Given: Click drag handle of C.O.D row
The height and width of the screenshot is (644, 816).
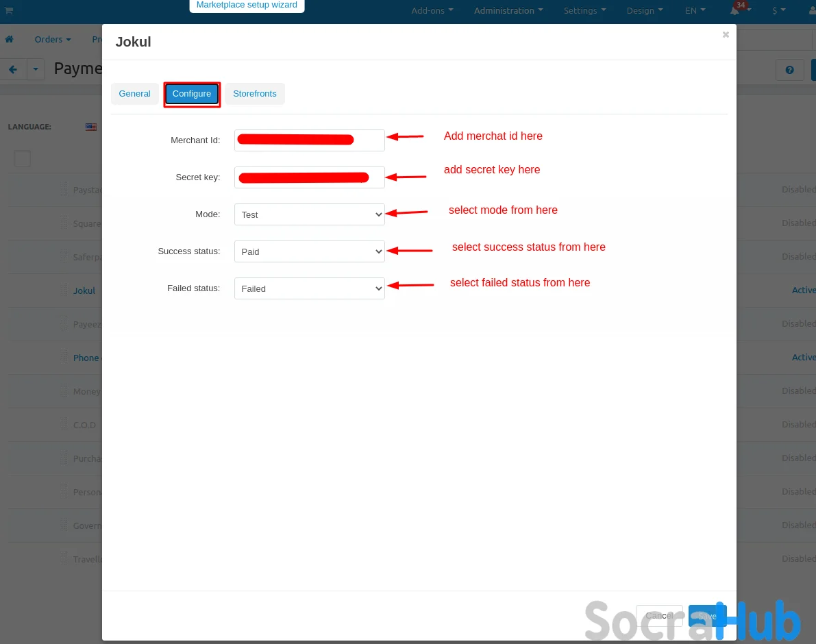Looking at the screenshot, I should [64, 425].
